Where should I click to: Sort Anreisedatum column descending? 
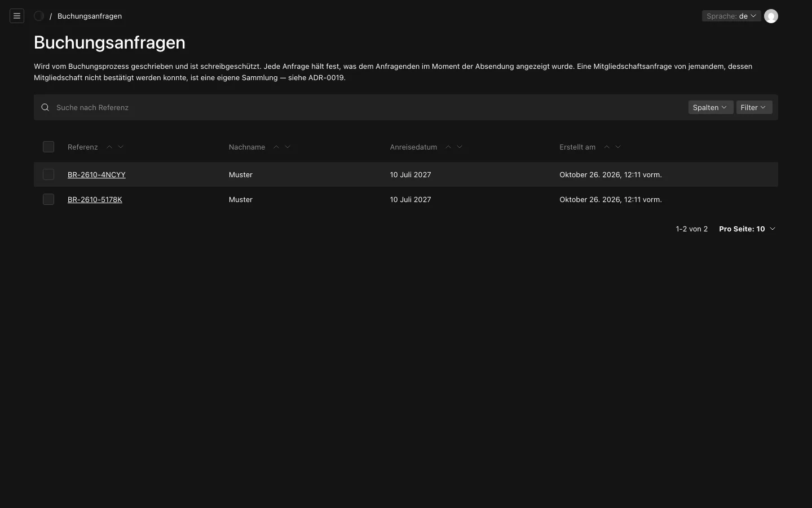tap(460, 147)
